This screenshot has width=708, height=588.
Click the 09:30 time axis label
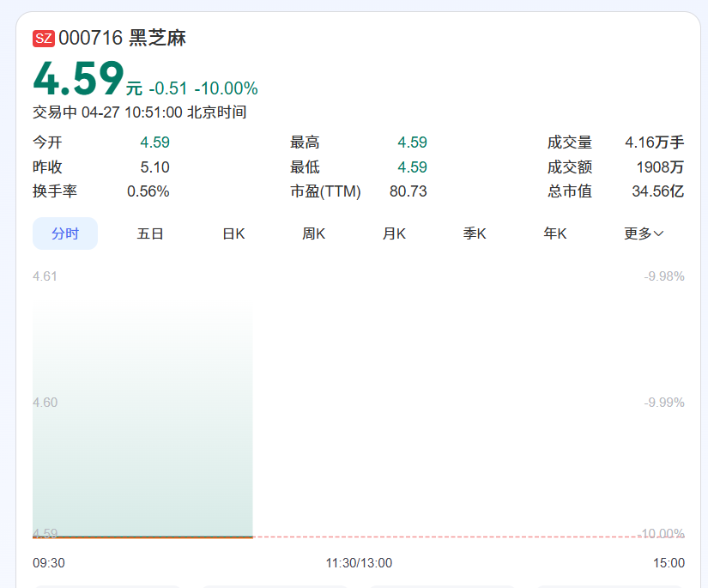49,563
